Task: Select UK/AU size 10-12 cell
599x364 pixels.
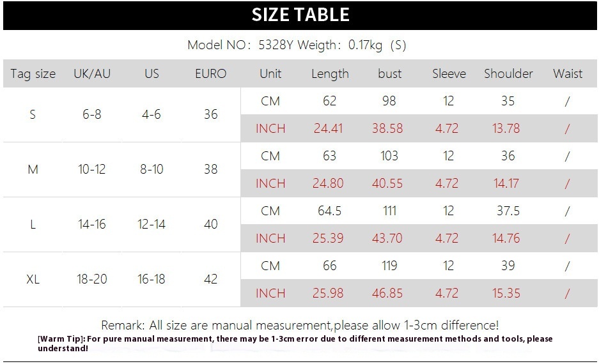Action: (x=92, y=169)
